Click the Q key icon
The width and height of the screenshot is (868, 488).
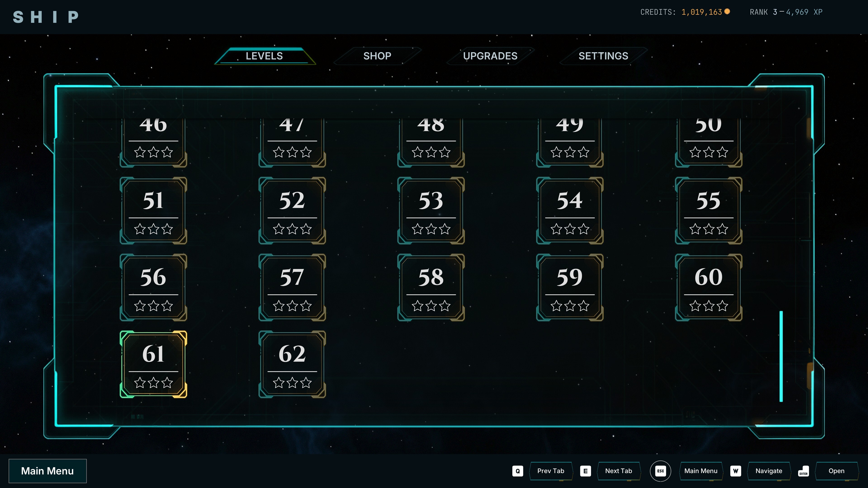point(518,471)
